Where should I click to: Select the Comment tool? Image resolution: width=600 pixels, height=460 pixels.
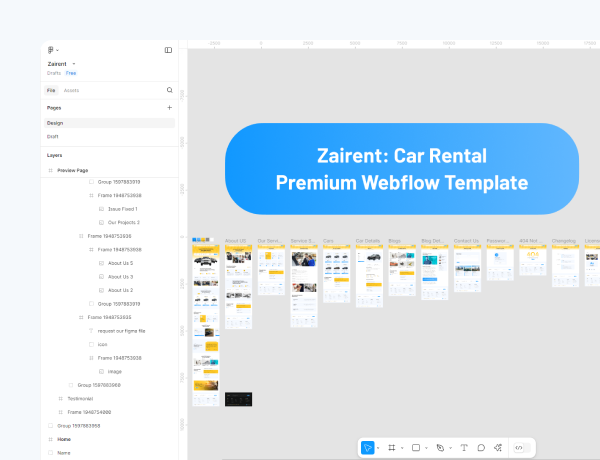[481, 447]
